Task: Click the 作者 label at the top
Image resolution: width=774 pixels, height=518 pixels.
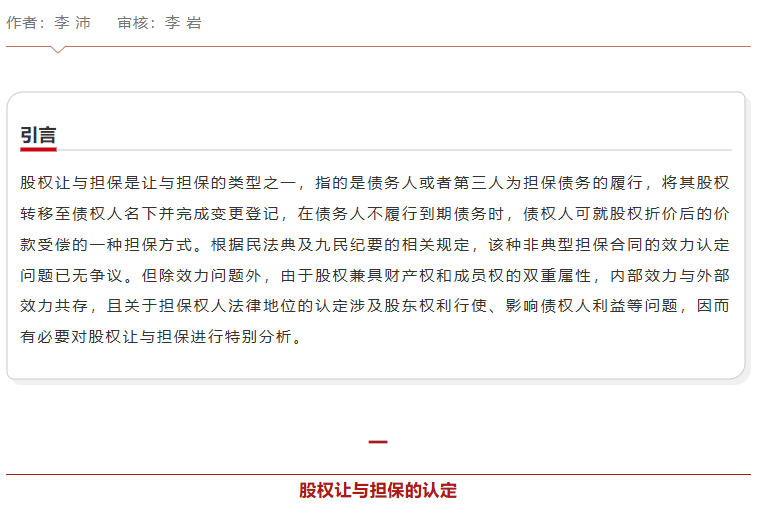Action: point(22,22)
